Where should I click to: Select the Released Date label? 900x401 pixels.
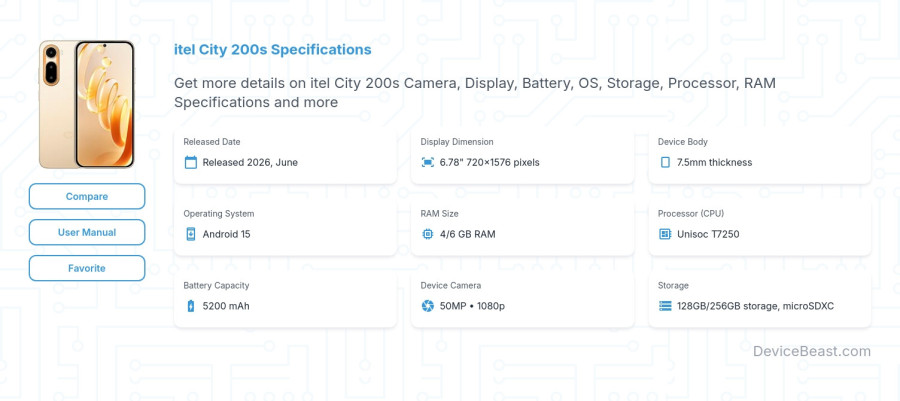pyautogui.click(x=212, y=142)
